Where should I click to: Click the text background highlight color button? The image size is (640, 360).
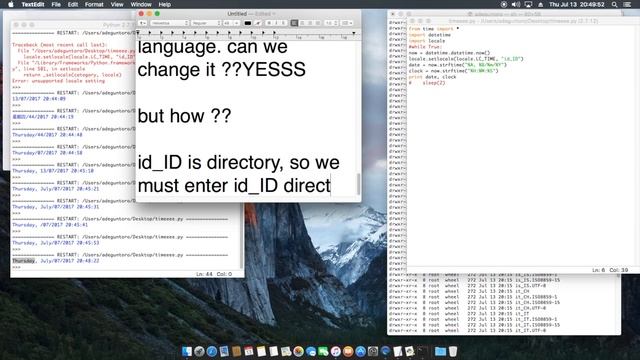[258, 23]
